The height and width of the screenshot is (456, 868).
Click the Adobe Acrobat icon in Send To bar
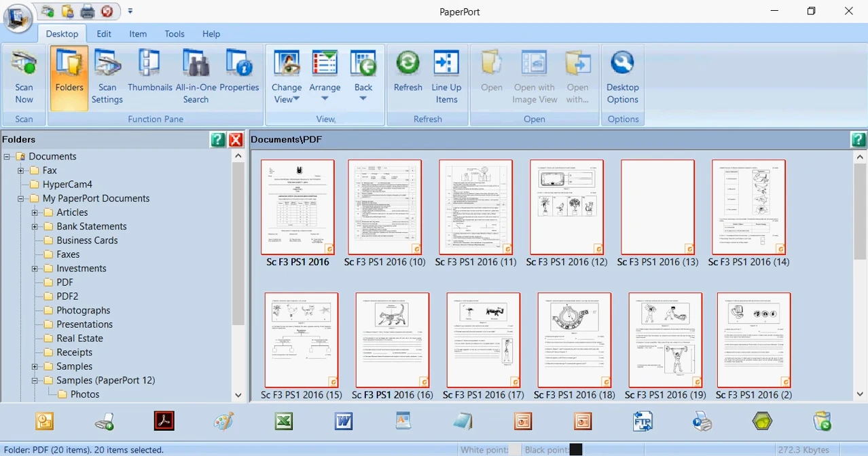pos(164,421)
